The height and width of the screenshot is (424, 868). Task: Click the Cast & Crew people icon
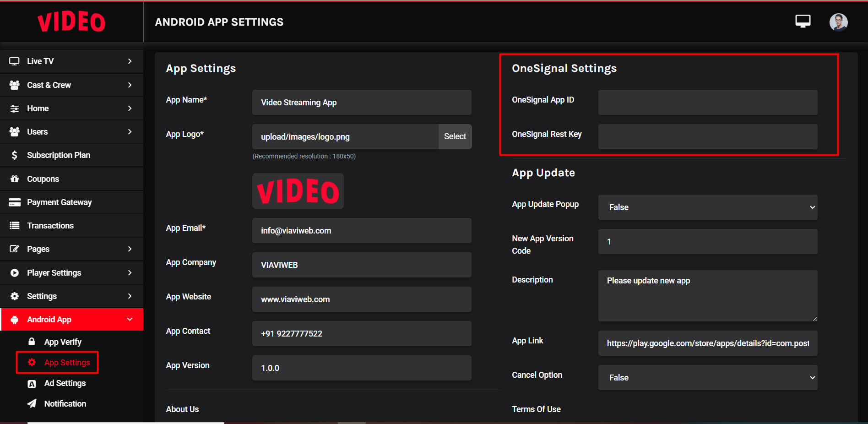(x=15, y=85)
